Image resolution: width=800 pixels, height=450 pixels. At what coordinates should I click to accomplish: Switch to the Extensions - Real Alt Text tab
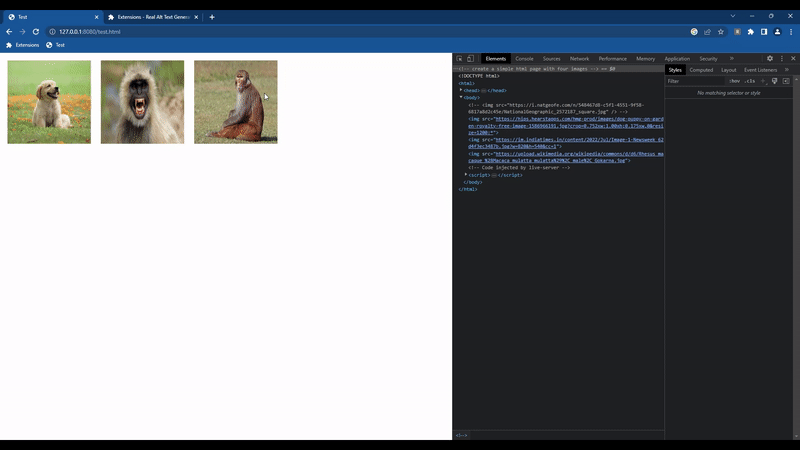tap(153, 17)
